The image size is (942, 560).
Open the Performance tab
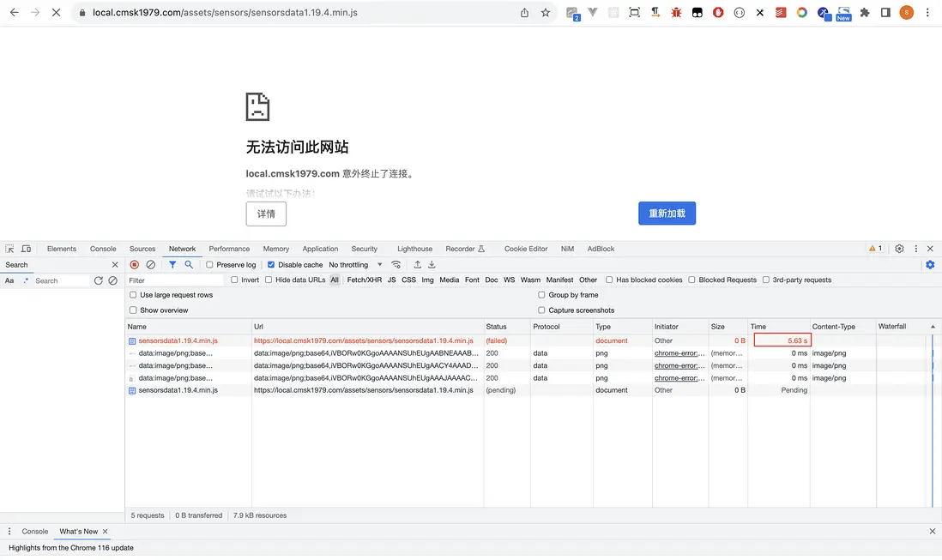click(x=229, y=249)
